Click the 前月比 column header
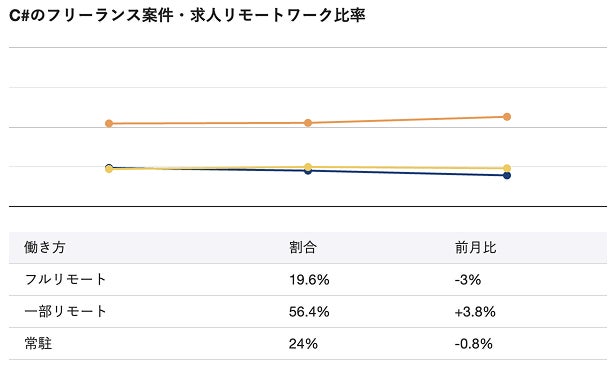The height and width of the screenshot is (375, 616). pyautogui.click(x=475, y=247)
